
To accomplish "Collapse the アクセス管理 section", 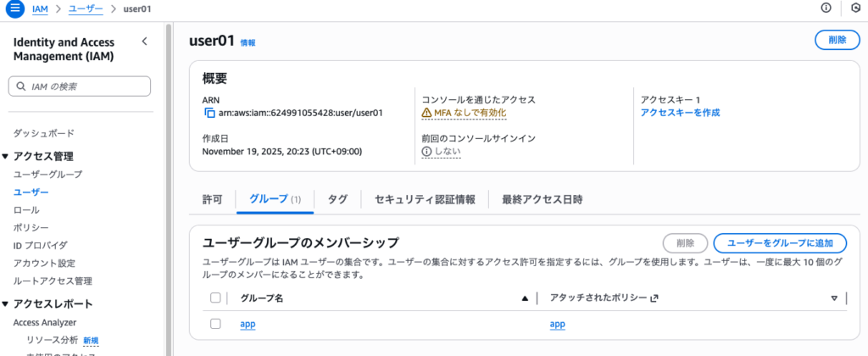I will click(6, 157).
